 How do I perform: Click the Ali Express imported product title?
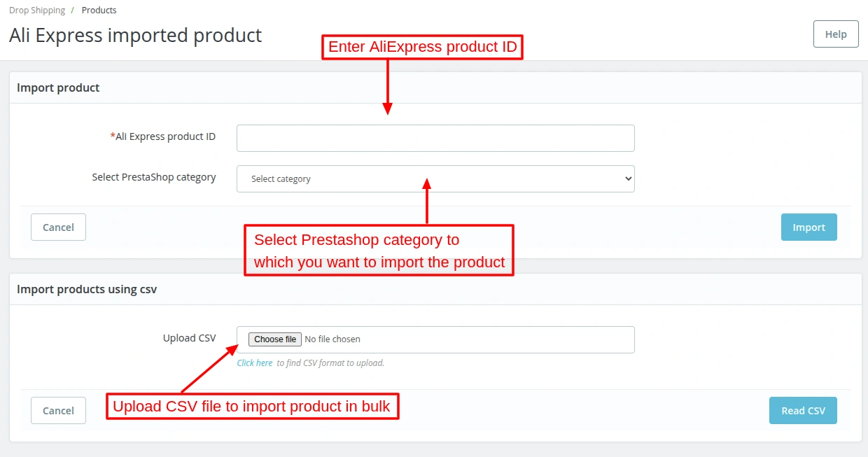(x=135, y=35)
